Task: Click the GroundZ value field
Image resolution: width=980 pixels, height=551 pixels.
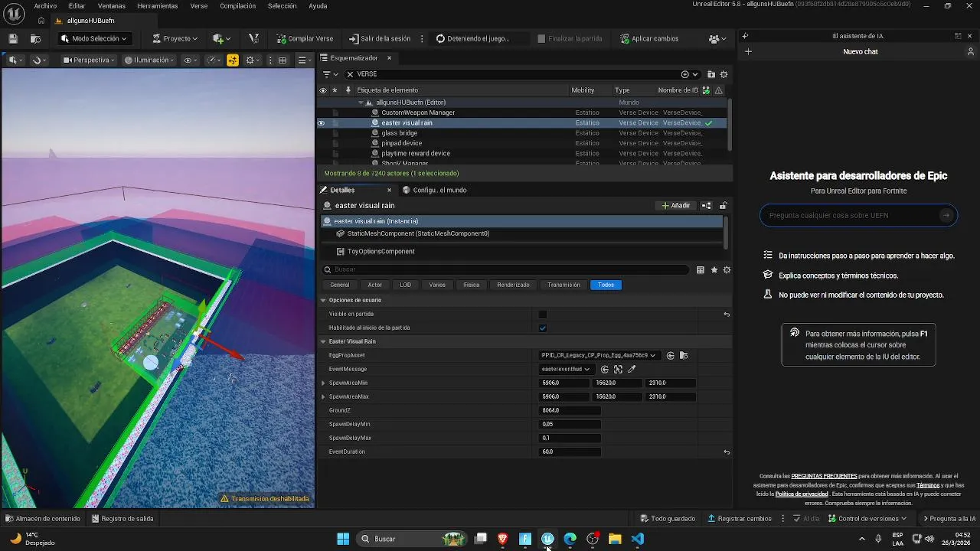Action: pyautogui.click(x=570, y=410)
